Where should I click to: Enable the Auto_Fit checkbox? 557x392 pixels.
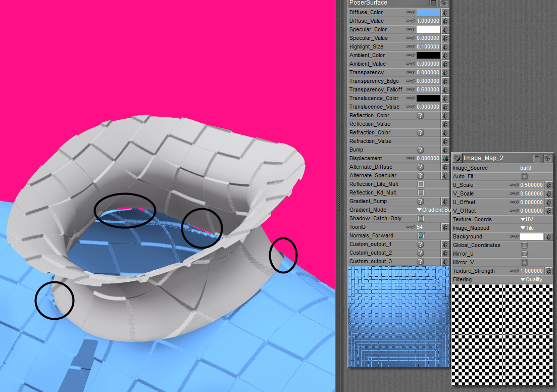click(x=524, y=177)
